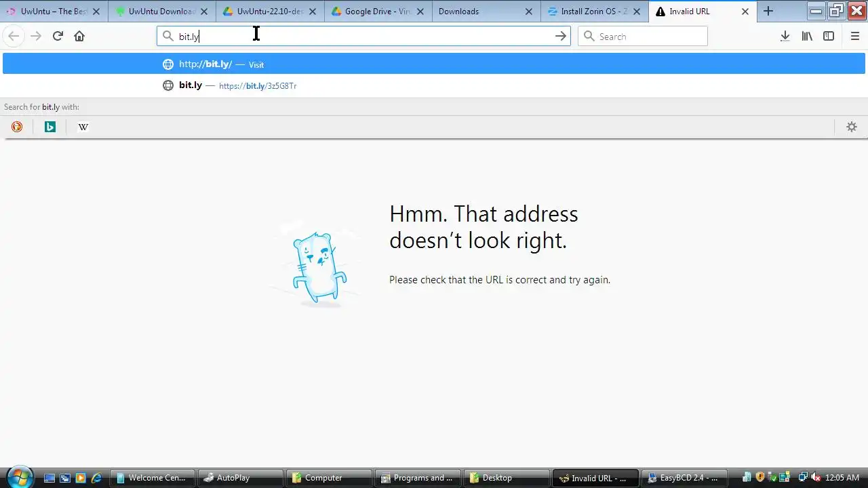The image size is (868, 488).
Task: Search bit.ly with DuckDuckGo
Action: (17, 127)
